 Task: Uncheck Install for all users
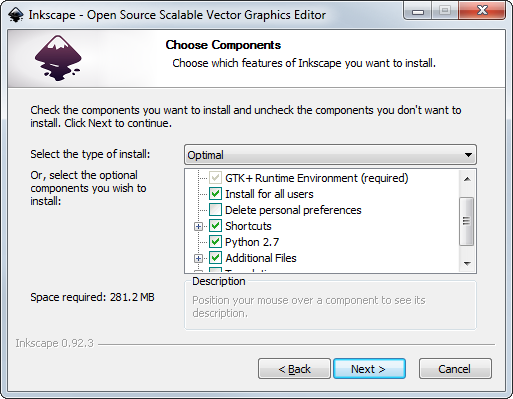coord(215,194)
